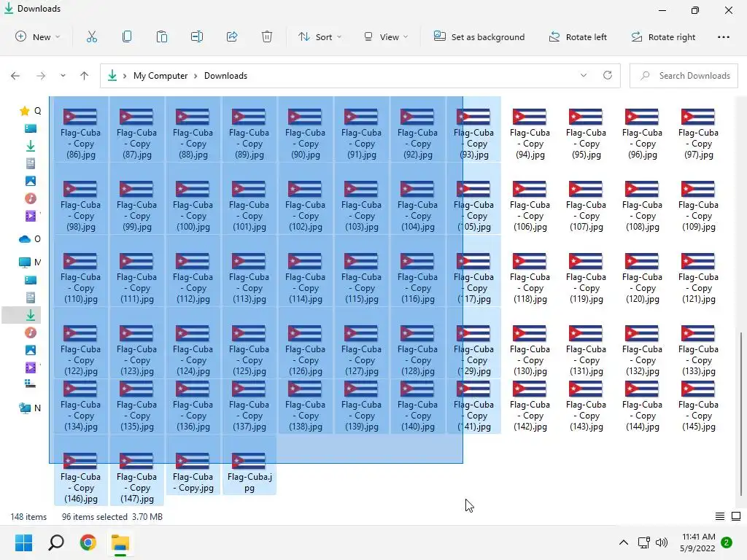Click Set as background
This screenshot has width=747, height=560.
coord(479,36)
